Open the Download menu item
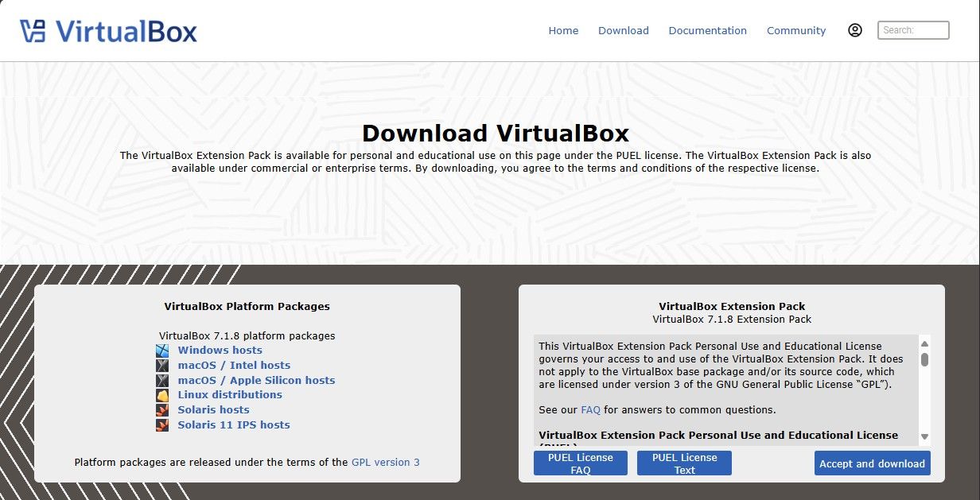 pos(624,31)
